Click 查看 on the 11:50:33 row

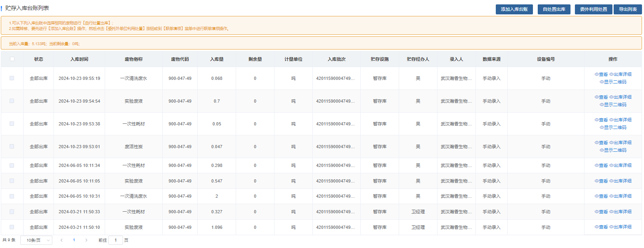[x=601, y=212]
